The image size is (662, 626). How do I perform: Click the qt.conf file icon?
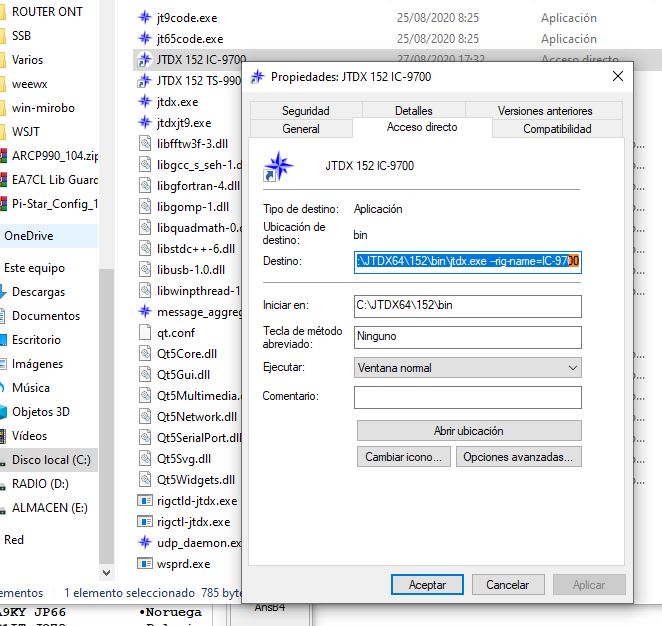pyautogui.click(x=145, y=333)
